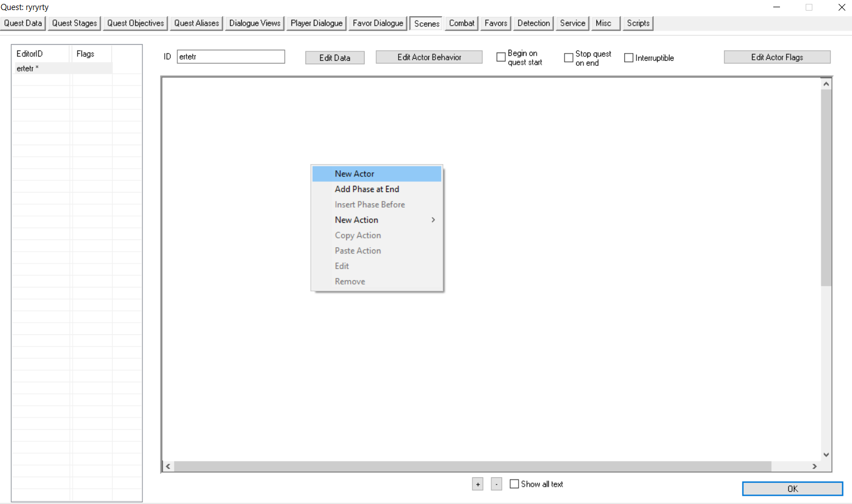Select Paste Action in the context menu

[x=358, y=250]
